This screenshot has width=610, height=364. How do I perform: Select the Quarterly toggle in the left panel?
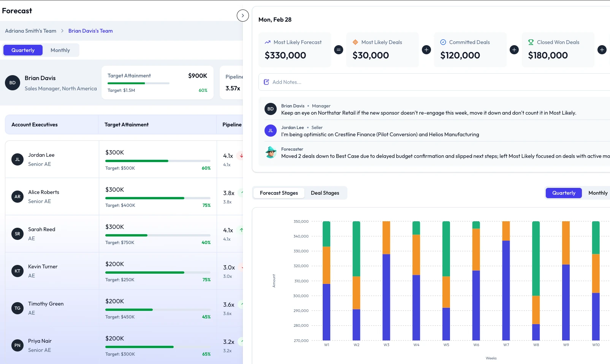(x=23, y=50)
